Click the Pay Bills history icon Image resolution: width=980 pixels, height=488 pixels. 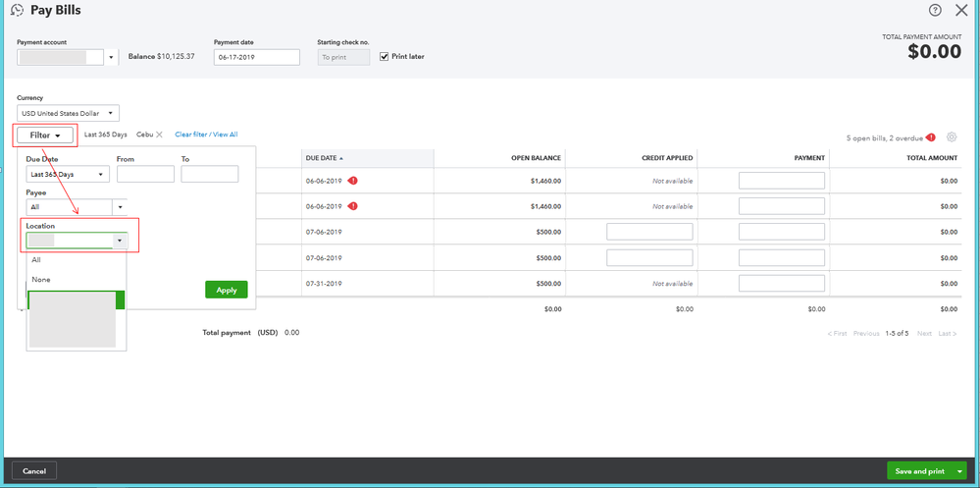click(x=18, y=10)
